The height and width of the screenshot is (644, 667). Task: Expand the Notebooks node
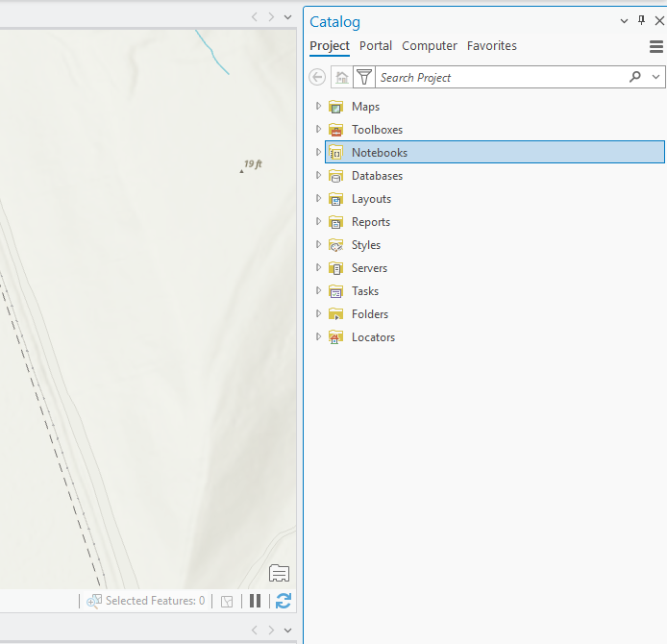click(x=318, y=152)
